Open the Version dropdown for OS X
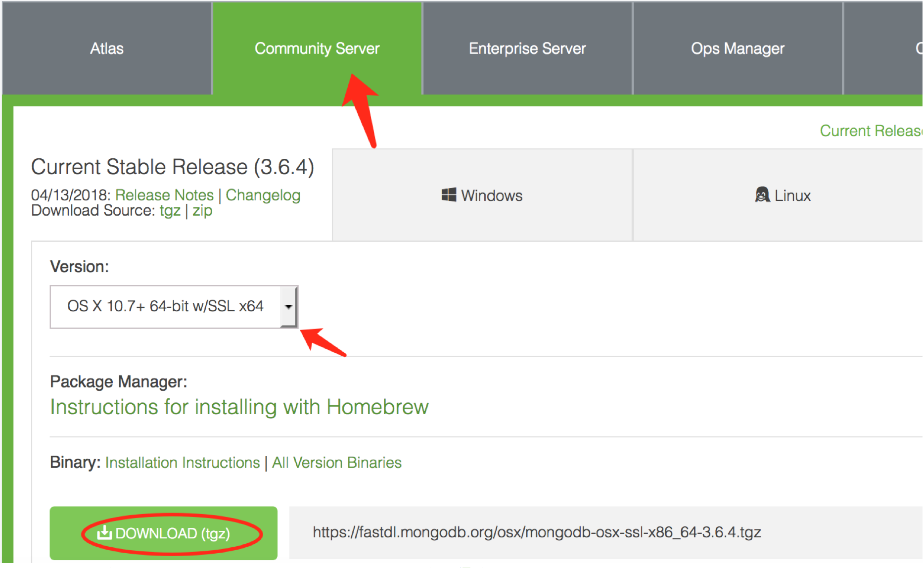 tap(174, 306)
